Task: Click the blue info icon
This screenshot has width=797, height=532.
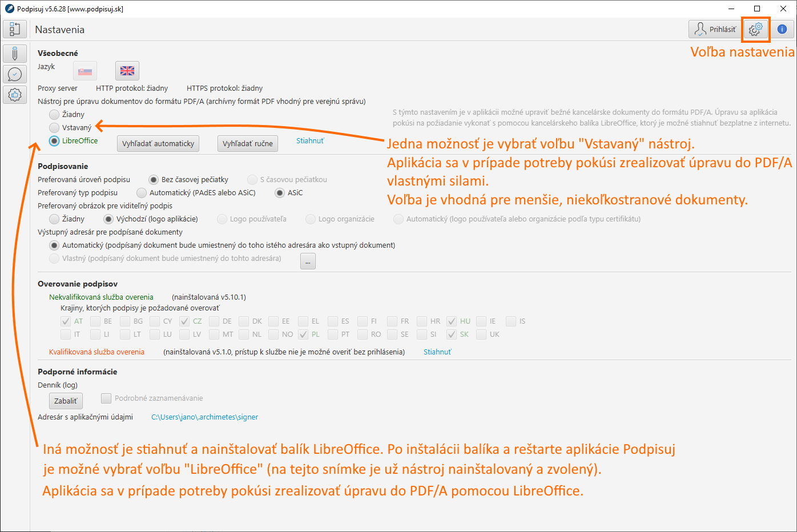Action: [x=782, y=29]
